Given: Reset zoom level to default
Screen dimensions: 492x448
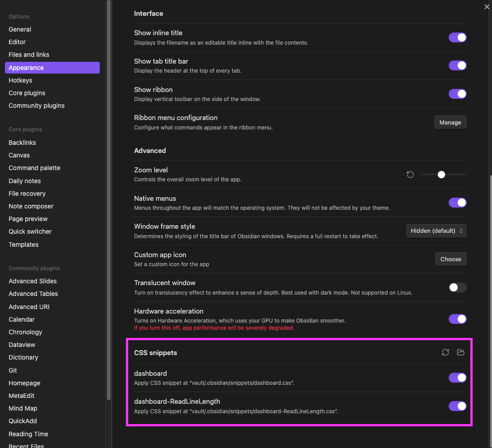Looking at the screenshot, I should [x=410, y=175].
